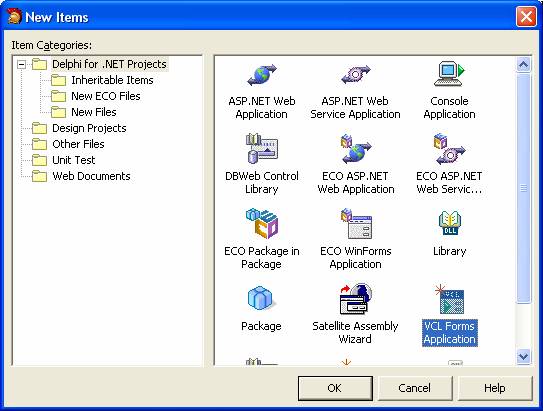Confirm with the OK button
Viewport: 543px width, 411px height.
(x=335, y=388)
